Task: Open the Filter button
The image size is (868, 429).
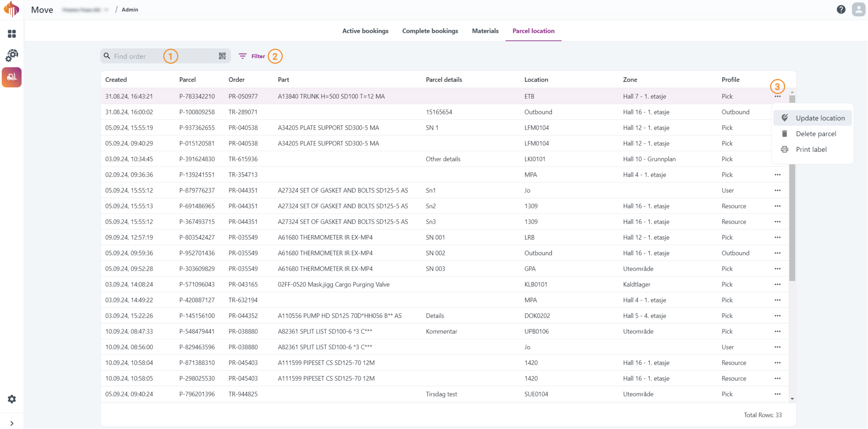Action: coord(252,56)
